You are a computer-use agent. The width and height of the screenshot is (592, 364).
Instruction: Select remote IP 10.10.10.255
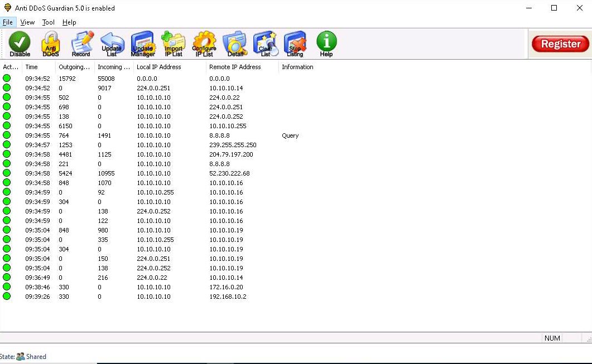(228, 126)
